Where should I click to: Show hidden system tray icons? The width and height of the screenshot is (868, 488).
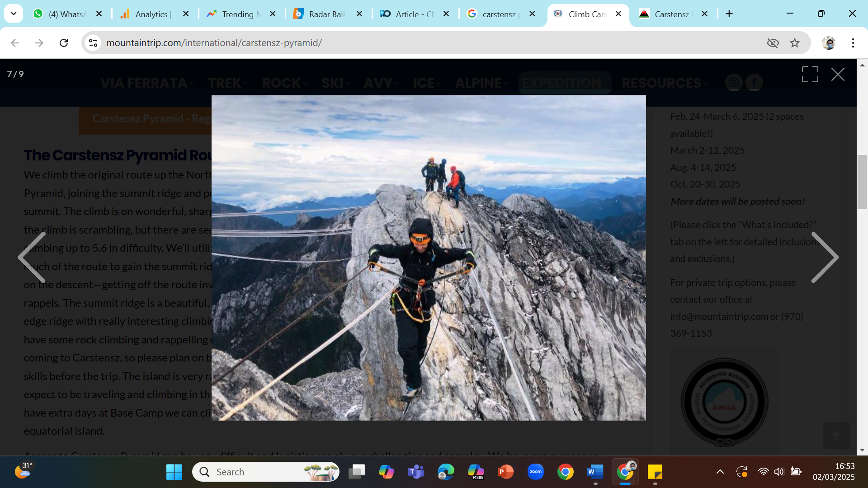click(720, 472)
